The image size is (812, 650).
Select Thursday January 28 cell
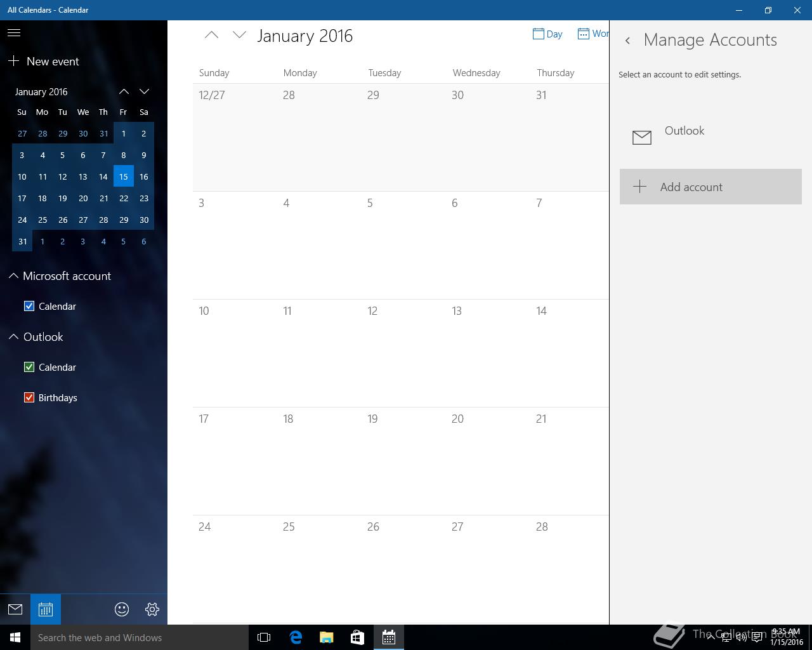[x=570, y=569]
